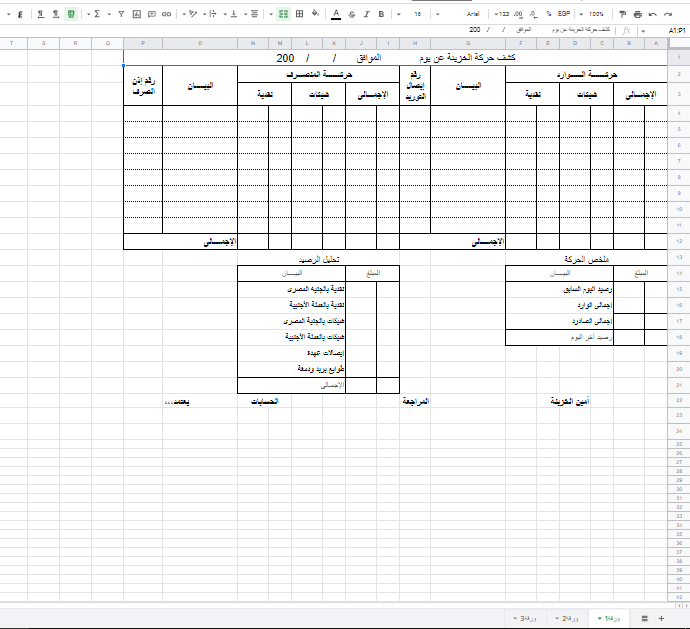
Task: Open the text color picker
Action: [x=336, y=15]
